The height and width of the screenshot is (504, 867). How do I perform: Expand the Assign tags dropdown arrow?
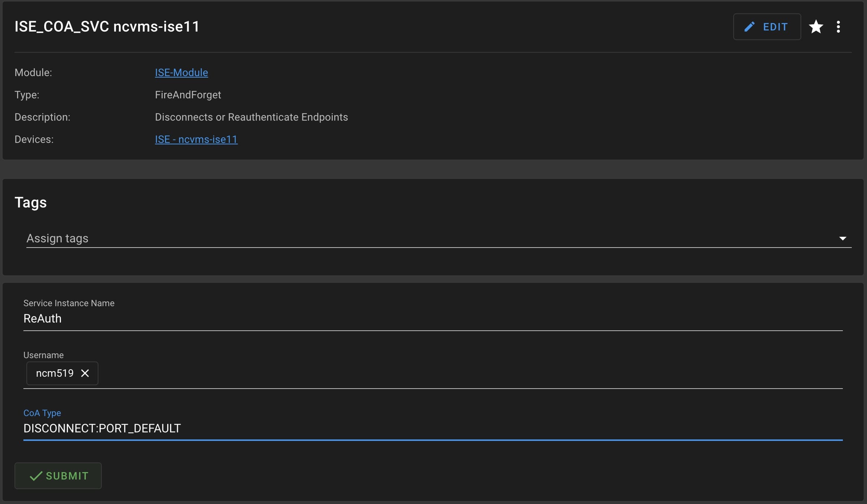point(842,238)
